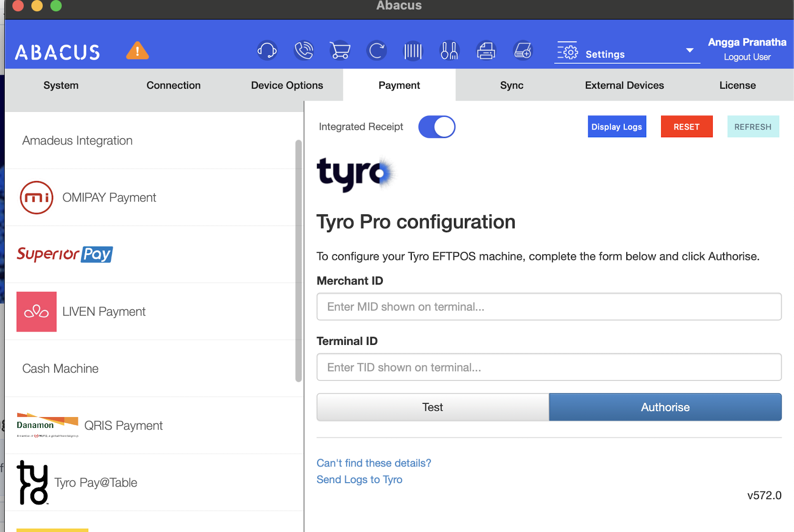Screen dimensions: 794x532
Task: Click the v572.0 version text
Action: click(x=765, y=495)
